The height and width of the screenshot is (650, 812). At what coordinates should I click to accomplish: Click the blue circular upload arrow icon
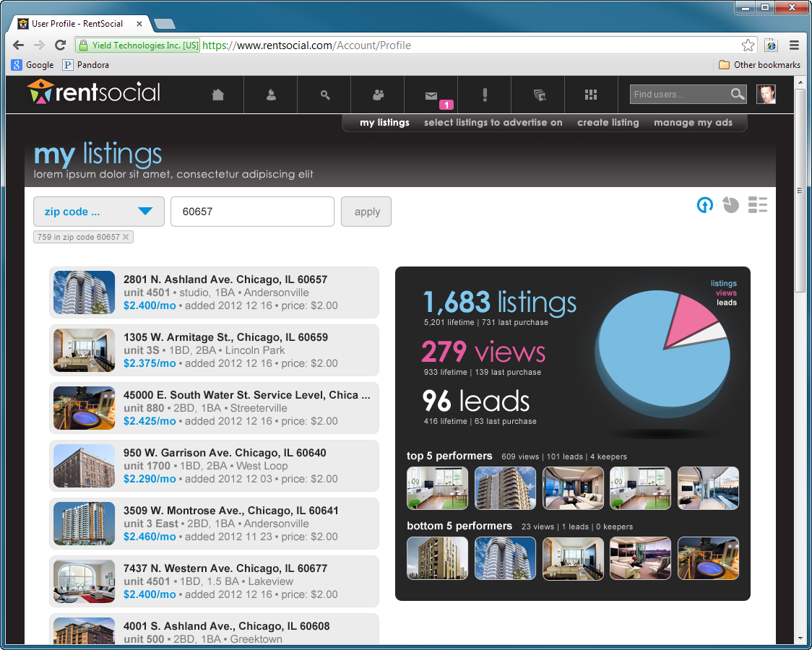(x=704, y=205)
